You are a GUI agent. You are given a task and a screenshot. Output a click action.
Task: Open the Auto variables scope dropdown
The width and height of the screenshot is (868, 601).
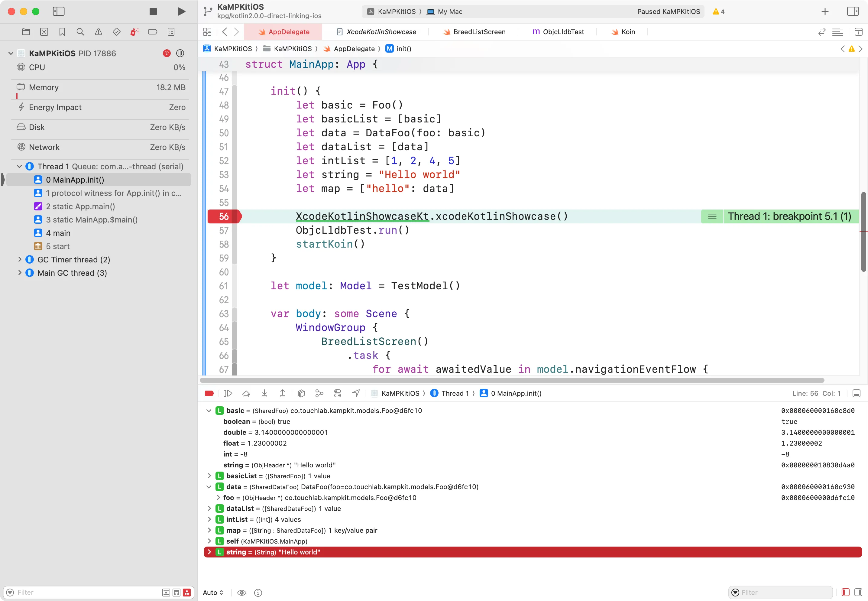pyautogui.click(x=213, y=592)
